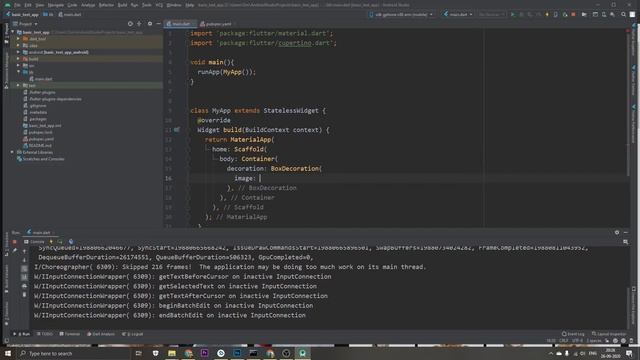Click the build method gutter icon
The image size is (640, 360).
(177, 130)
